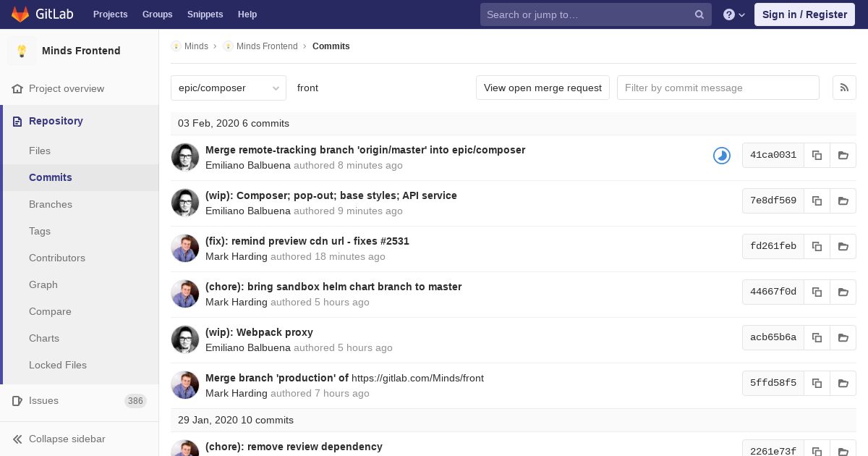The image size is (868, 456).
Task: Click View open merge request button
Action: [x=542, y=88]
